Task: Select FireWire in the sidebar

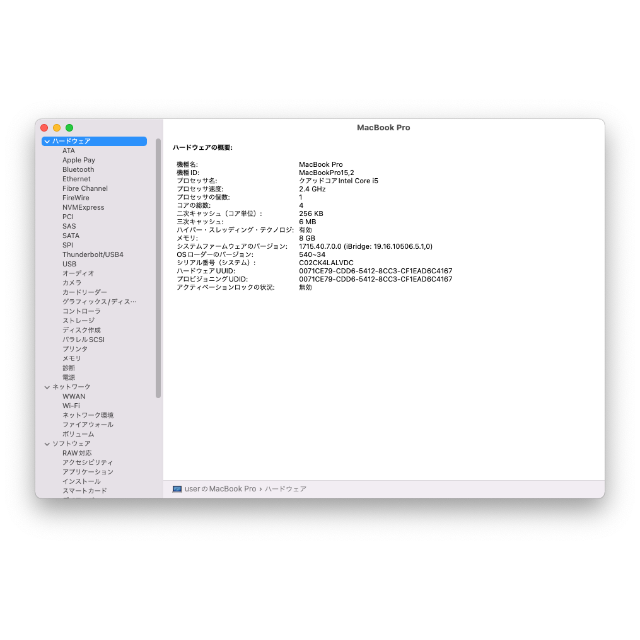Action: coord(76,198)
